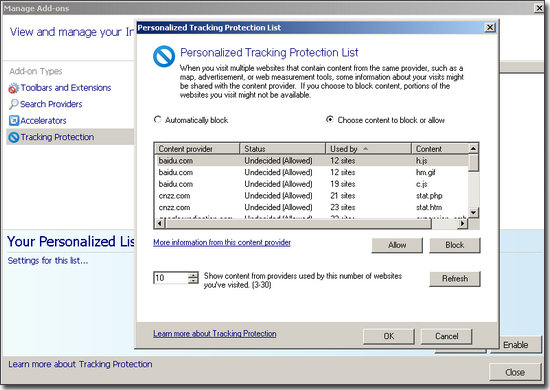This screenshot has height=390, width=550.
Task: Open More information from this content provider link
Action: (x=222, y=242)
